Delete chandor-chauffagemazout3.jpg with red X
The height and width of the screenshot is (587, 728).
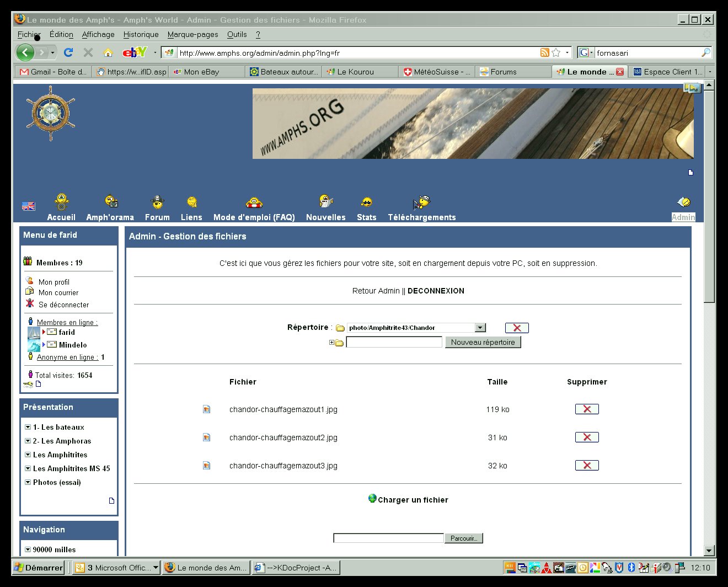(x=587, y=466)
